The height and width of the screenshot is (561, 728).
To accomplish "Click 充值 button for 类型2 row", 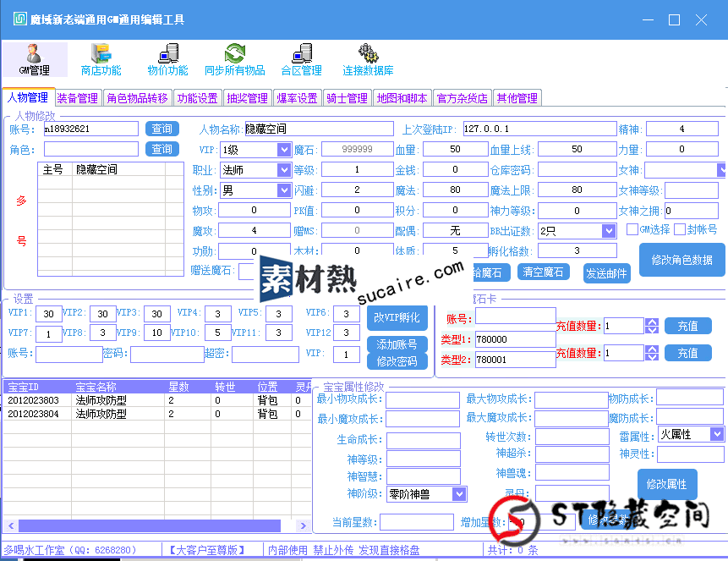I will [687, 353].
